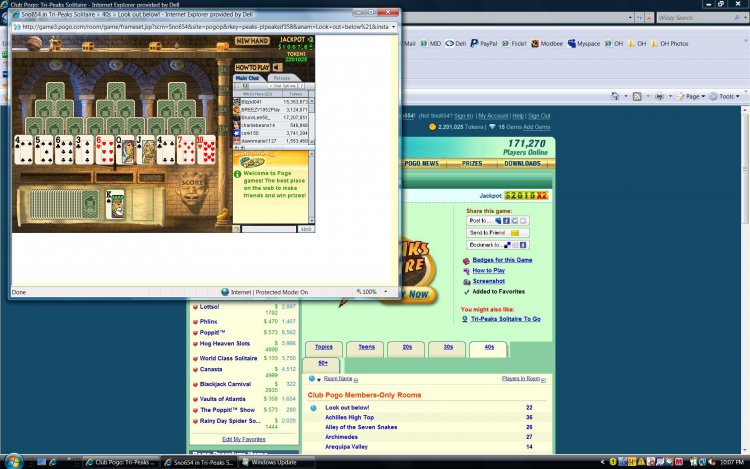Click the Facebook icon in Bookmark to
The width and height of the screenshot is (750, 469).
pos(523,245)
